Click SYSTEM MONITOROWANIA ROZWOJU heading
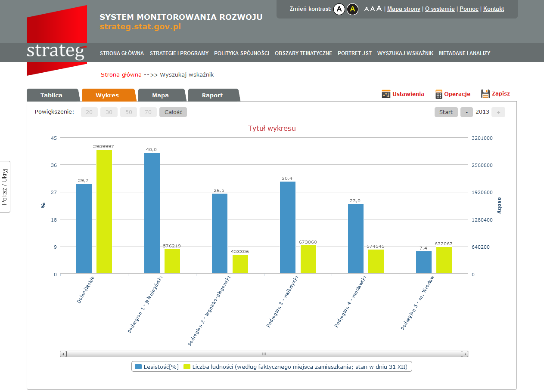Screen dimensions: 544x392 pyautogui.click(x=181, y=17)
